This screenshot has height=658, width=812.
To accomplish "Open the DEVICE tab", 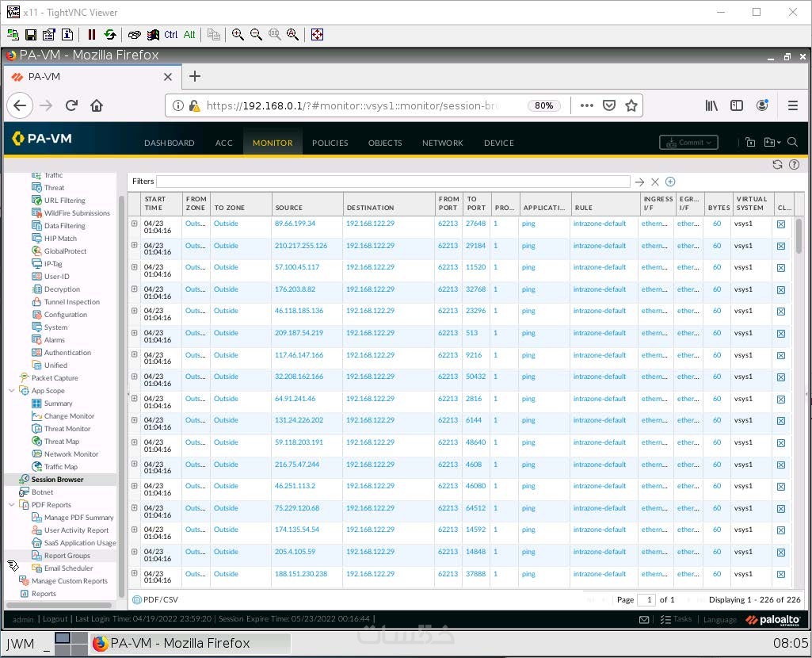I will [499, 143].
